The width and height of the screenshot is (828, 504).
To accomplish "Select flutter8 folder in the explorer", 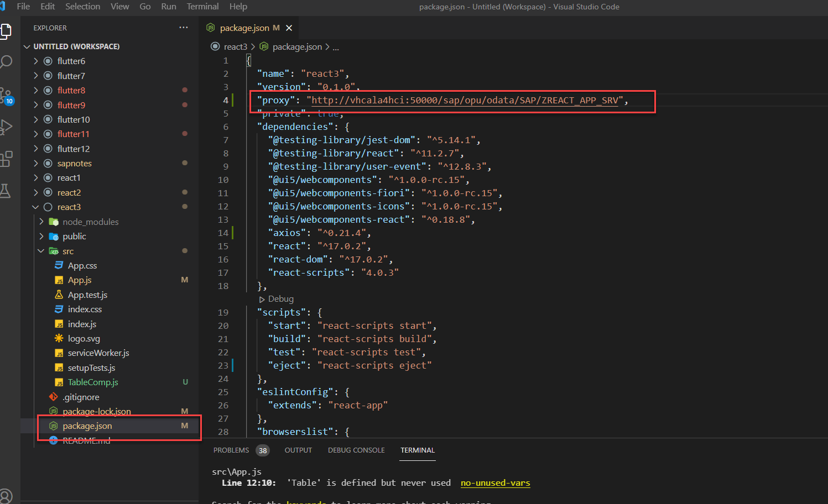I will [x=110, y=90].
